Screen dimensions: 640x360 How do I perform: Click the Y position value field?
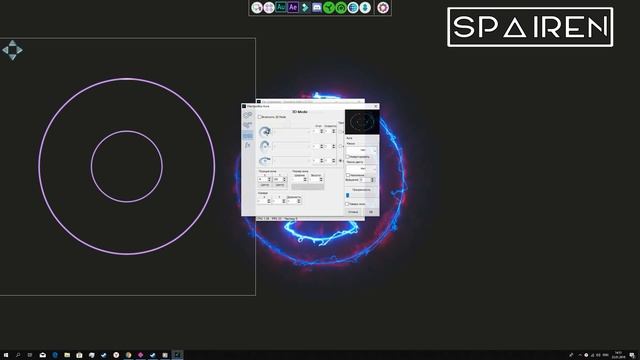278,179
